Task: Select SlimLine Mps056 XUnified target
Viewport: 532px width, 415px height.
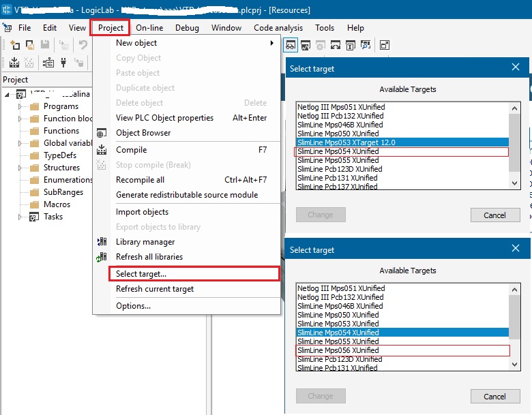Action: 402,350
